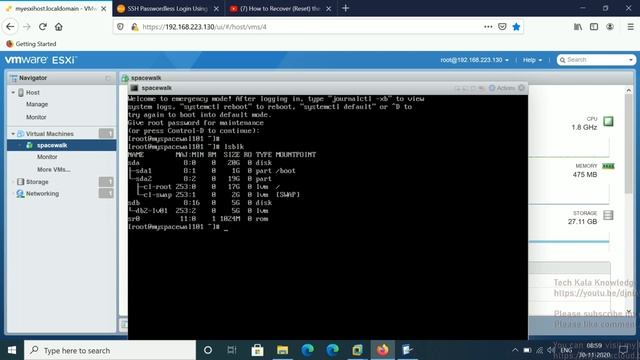Click the Virtual Machines count badge

106,133
